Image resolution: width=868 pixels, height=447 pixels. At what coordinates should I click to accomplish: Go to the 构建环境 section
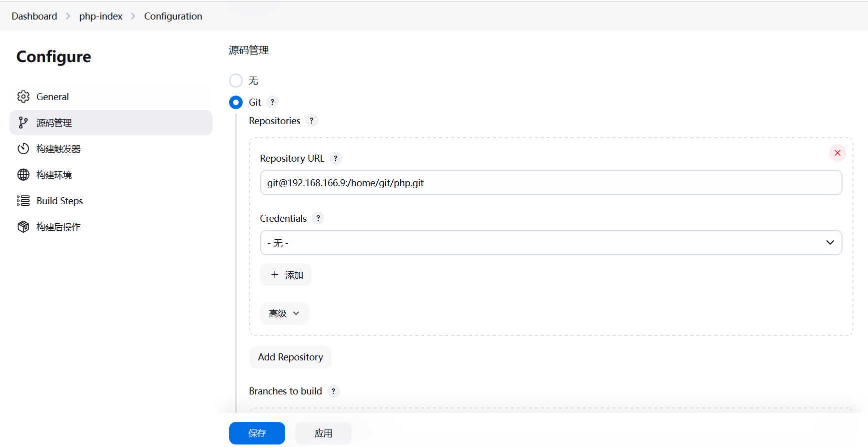(x=111, y=175)
